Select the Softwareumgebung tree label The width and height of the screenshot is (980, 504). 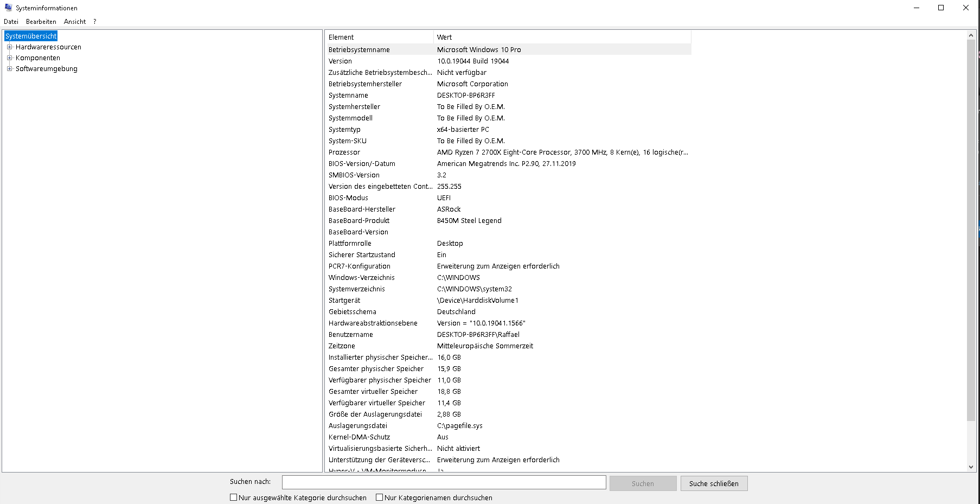pyautogui.click(x=47, y=69)
